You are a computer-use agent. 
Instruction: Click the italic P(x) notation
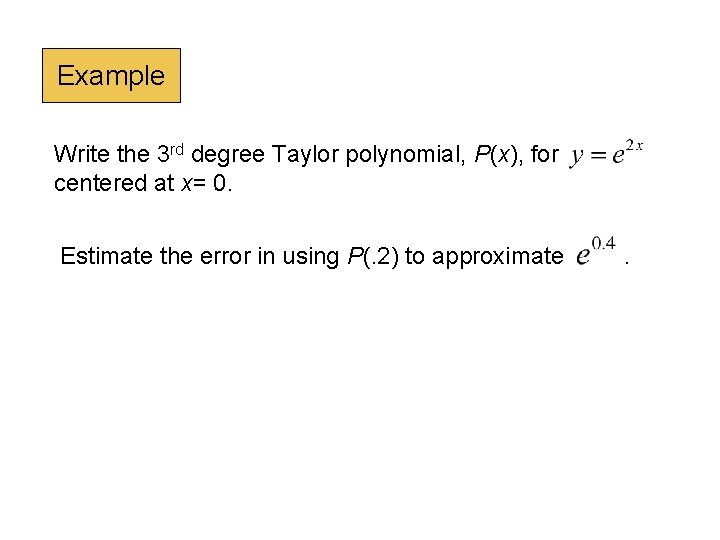494,155
